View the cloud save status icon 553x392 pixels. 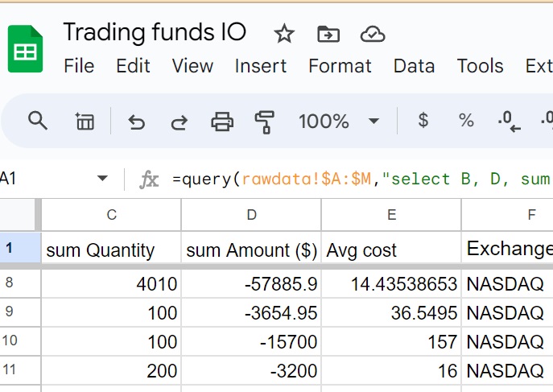click(371, 33)
